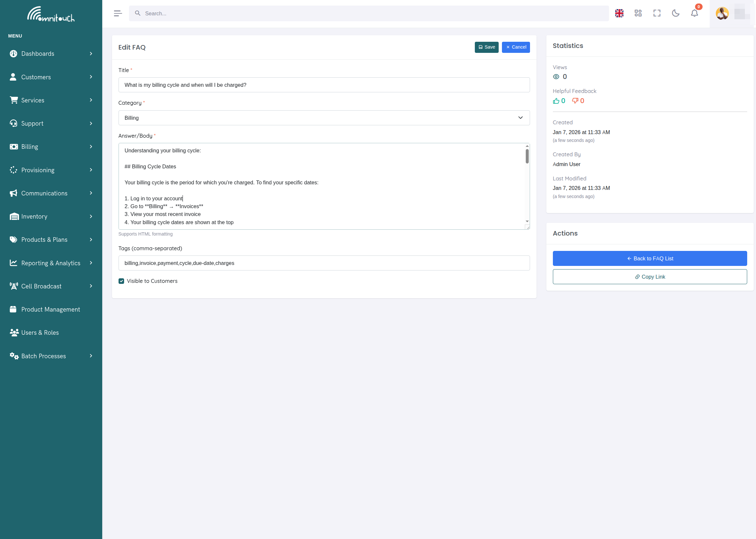Expand Reporting & Analytics chevron
This screenshot has width=756, height=539.
tap(91, 263)
